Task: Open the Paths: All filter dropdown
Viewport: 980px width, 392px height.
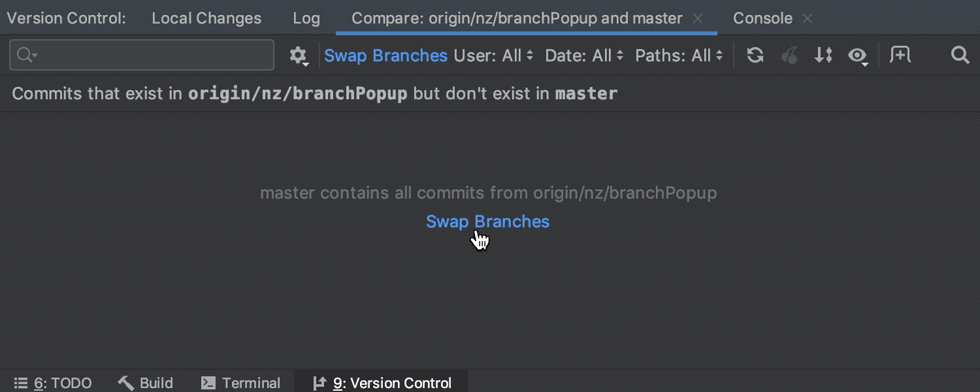Action: coord(679,56)
